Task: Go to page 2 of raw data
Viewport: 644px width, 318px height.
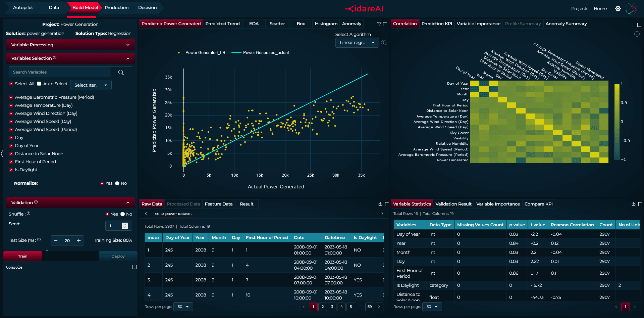Action: [x=323, y=307]
